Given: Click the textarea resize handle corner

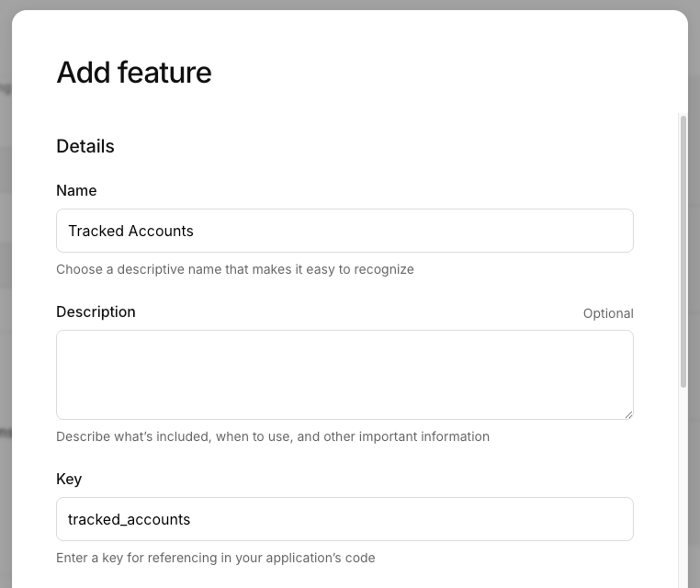Looking at the screenshot, I should (x=629, y=414).
